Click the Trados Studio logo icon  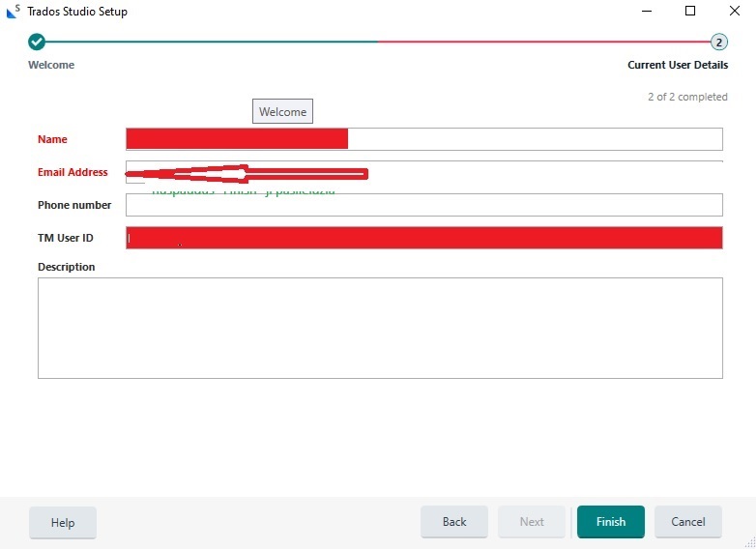tap(13, 11)
